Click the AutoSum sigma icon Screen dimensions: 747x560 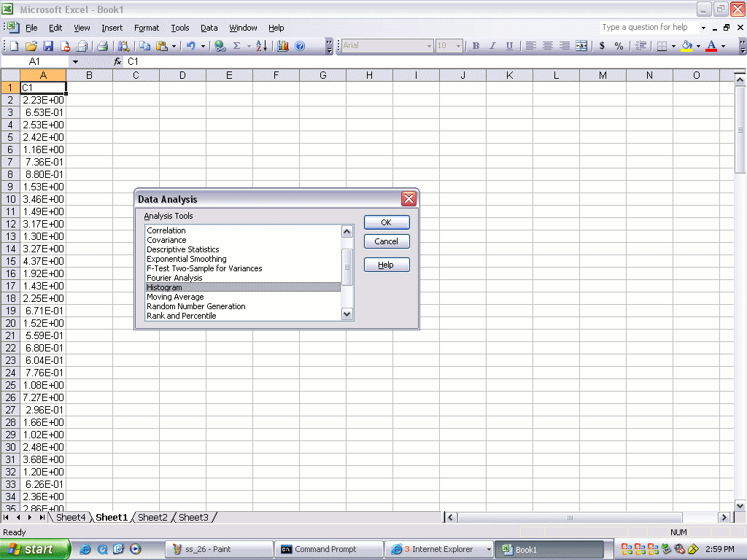coord(236,46)
